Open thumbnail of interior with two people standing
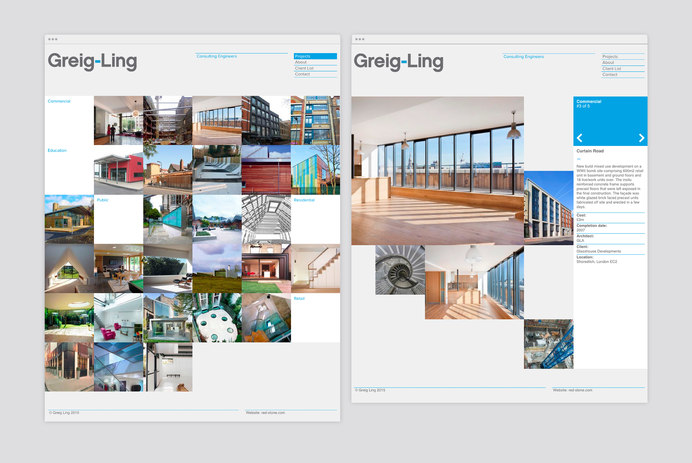 [x=118, y=120]
